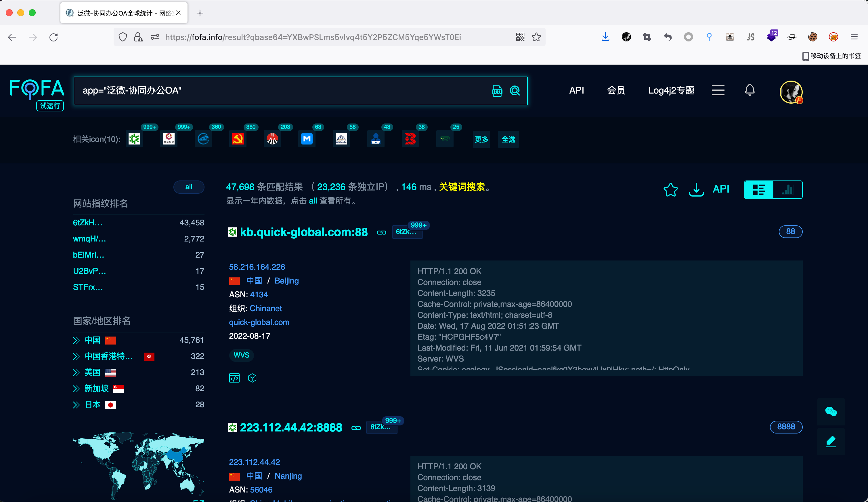Open the WeChat contact floating button
868x502 pixels.
[831, 411]
